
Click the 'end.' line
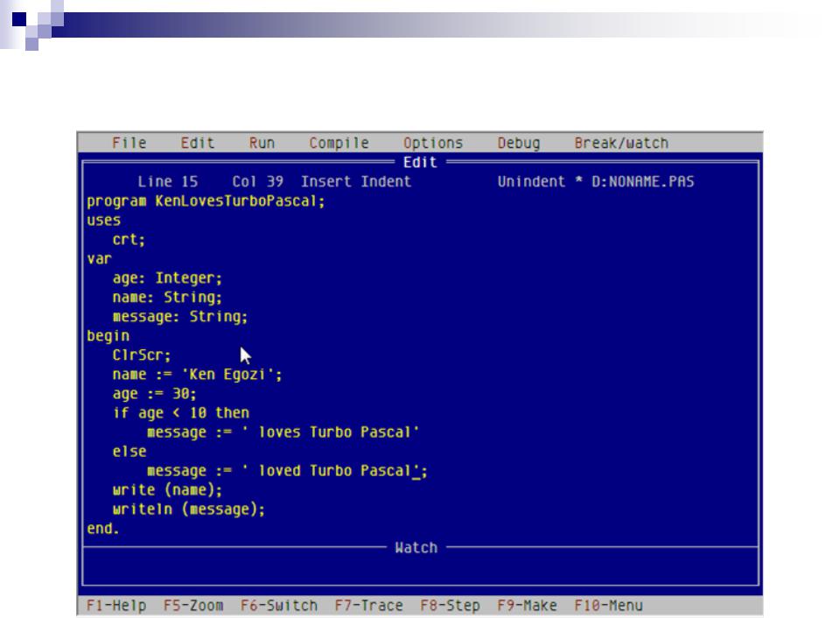click(103, 529)
